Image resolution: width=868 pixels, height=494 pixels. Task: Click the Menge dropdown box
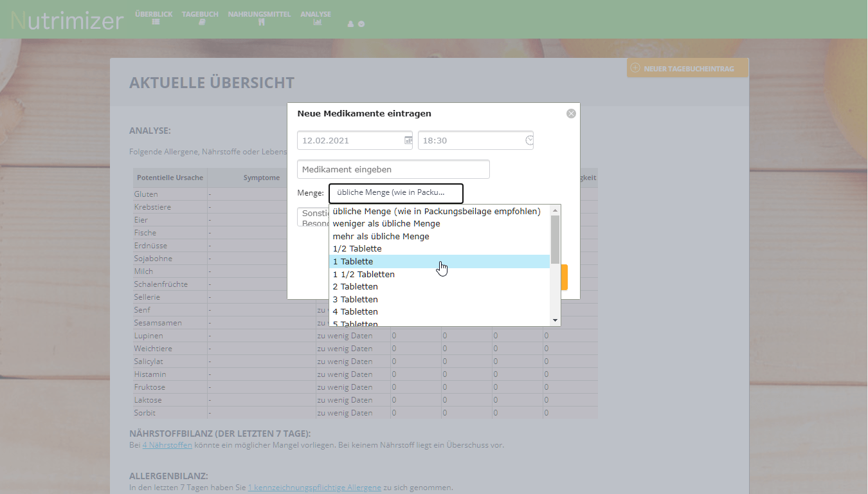tap(395, 193)
